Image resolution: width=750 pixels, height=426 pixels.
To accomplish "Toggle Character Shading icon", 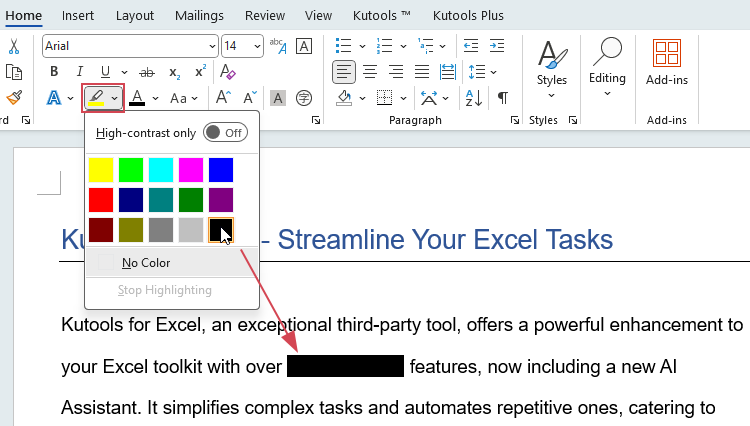I will [277, 98].
